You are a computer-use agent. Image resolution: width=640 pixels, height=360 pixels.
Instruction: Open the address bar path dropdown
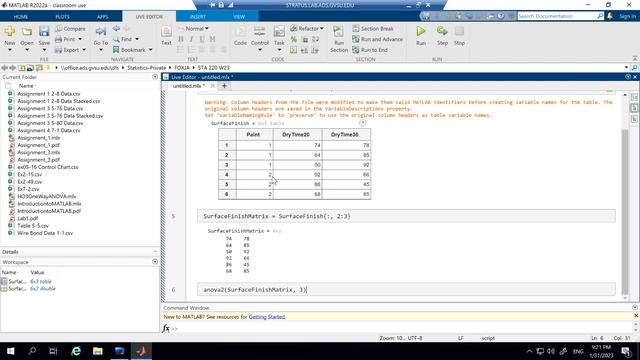click(x=626, y=67)
